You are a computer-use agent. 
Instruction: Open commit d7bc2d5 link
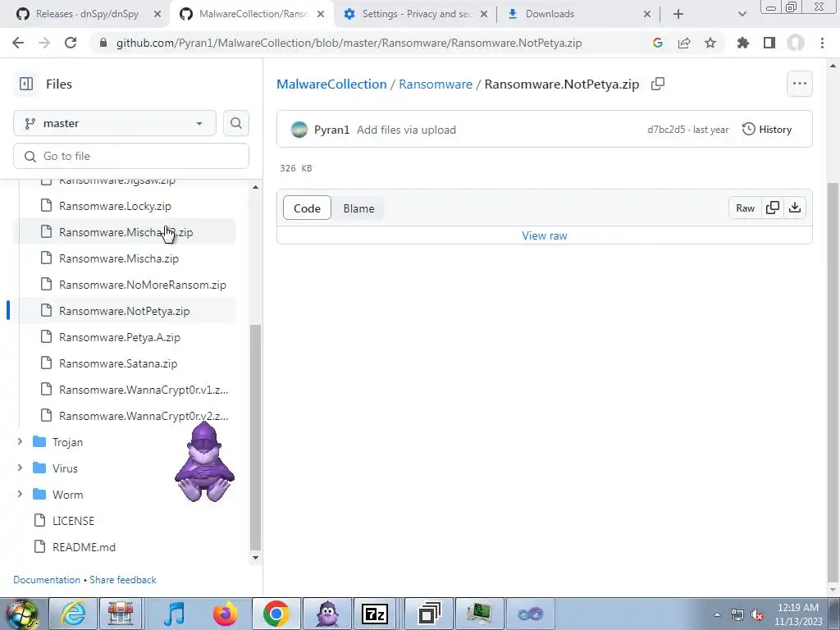coord(666,129)
